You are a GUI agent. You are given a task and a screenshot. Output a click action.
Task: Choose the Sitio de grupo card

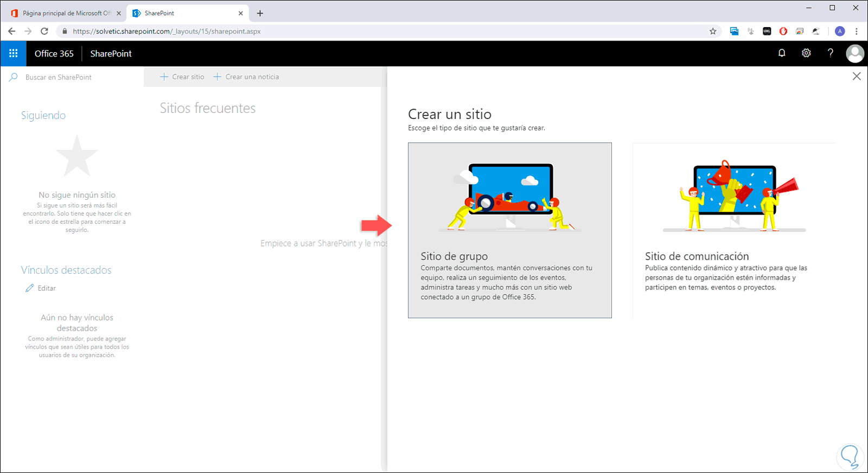pos(510,230)
